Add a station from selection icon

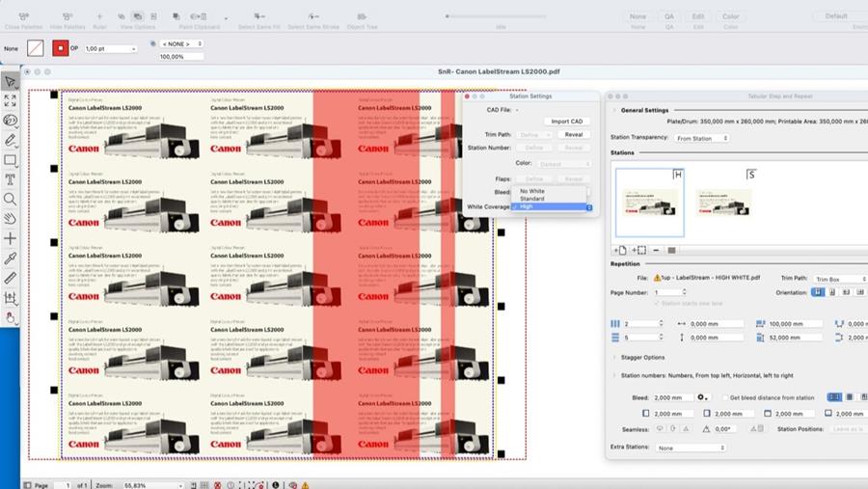coord(638,251)
